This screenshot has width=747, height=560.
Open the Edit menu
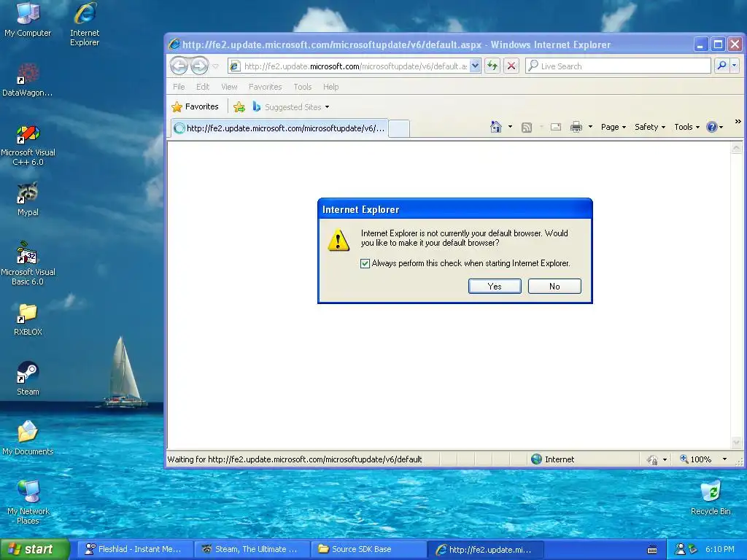tap(203, 87)
